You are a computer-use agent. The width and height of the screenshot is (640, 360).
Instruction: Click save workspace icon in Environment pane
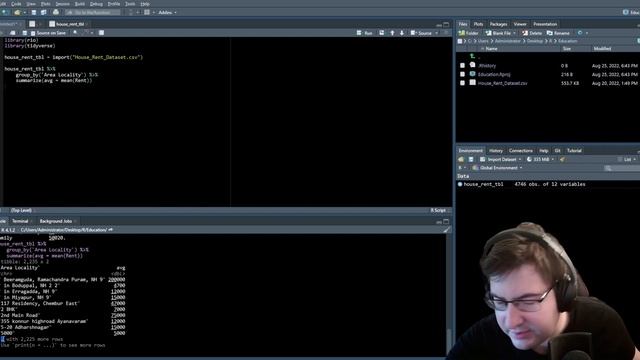[x=471, y=160]
